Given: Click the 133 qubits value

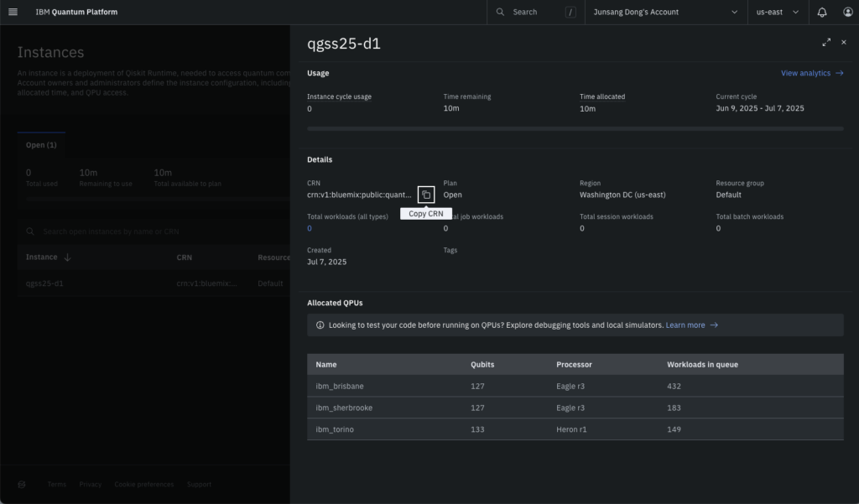Looking at the screenshot, I should [x=477, y=429].
